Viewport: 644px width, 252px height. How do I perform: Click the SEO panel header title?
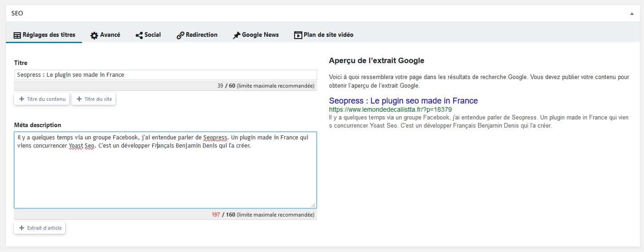click(17, 14)
